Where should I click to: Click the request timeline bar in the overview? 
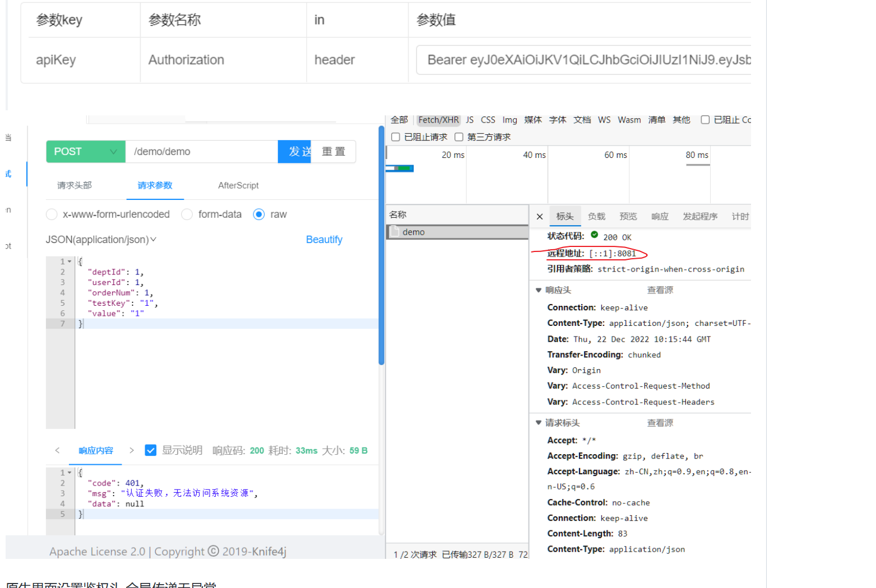[400, 168]
